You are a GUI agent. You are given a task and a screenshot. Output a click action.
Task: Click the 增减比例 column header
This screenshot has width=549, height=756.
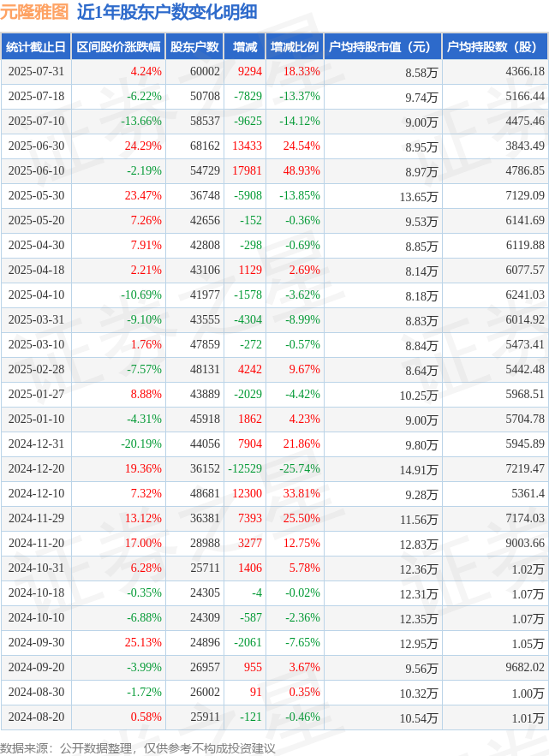pyautogui.click(x=295, y=47)
